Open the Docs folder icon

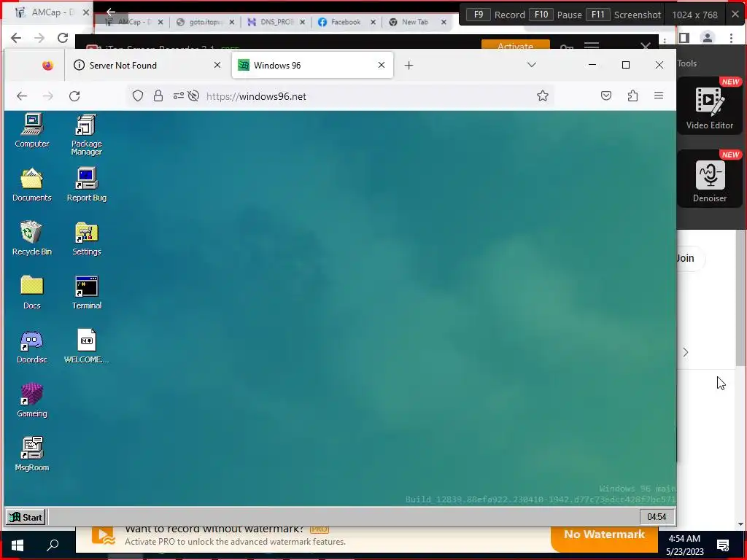31,292
